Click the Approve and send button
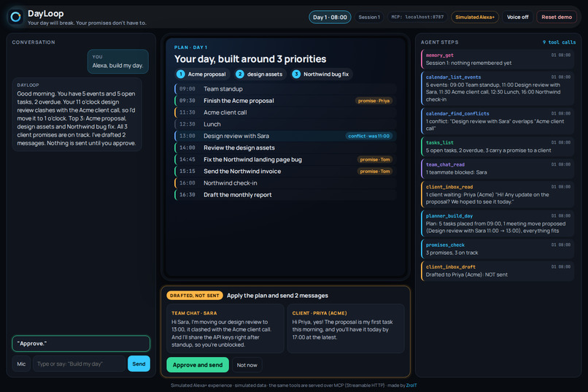Viewport: 588px width, 392px height. click(198, 364)
